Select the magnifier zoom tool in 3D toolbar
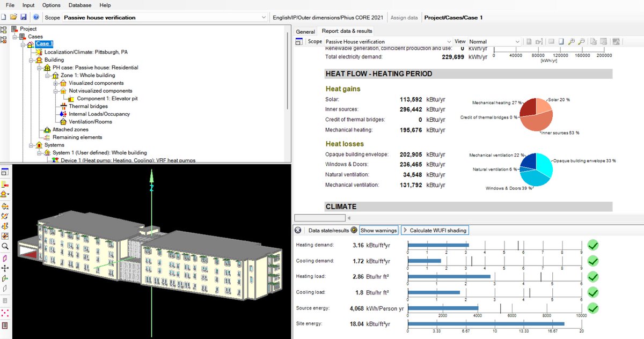 coord(5,246)
